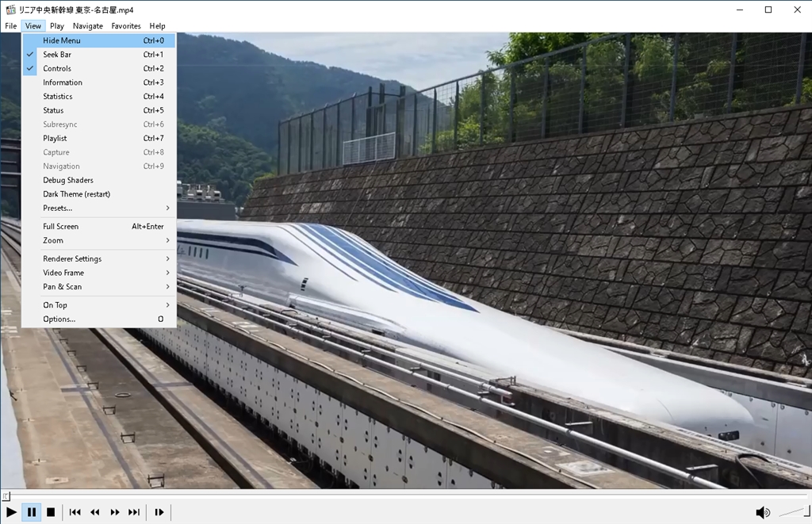Click the Play button in controls
This screenshot has height=524, width=812.
(x=11, y=512)
